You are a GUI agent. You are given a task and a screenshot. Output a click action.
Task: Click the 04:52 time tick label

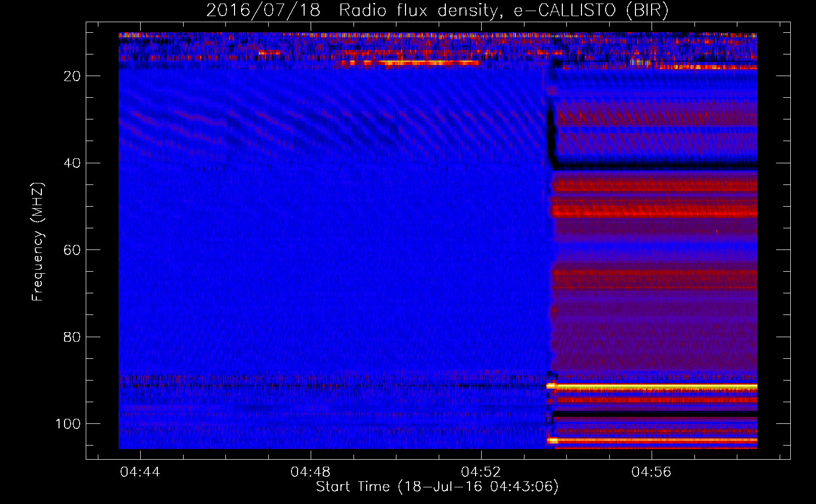pyautogui.click(x=481, y=472)
